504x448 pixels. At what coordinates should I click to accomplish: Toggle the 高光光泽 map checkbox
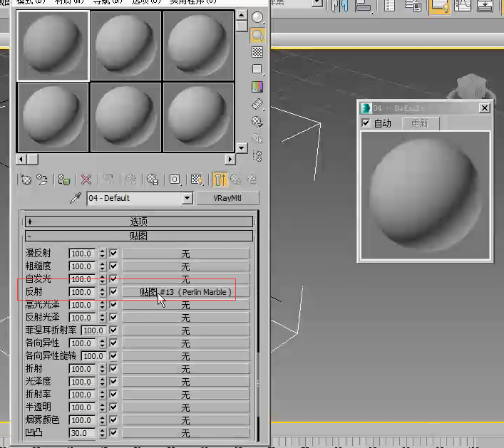[113, 305]
